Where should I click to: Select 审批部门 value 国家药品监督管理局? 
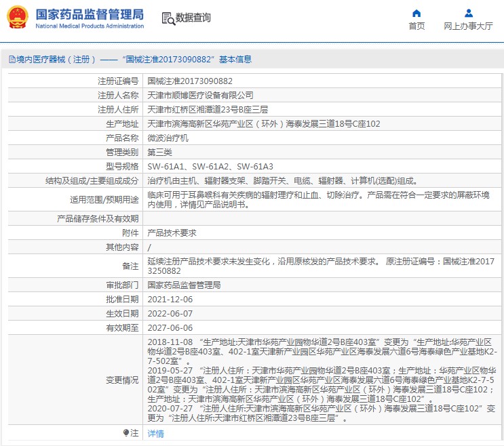coord(185,285)
